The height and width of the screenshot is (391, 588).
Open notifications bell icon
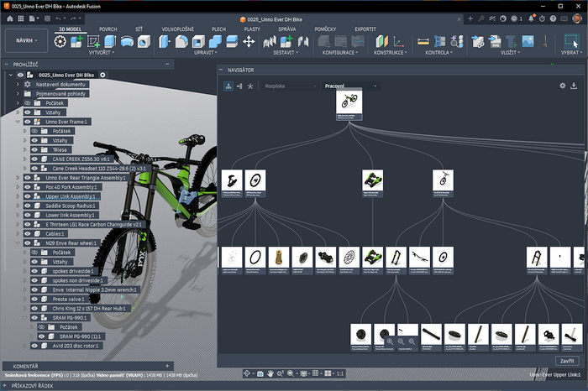pos(531,18)
